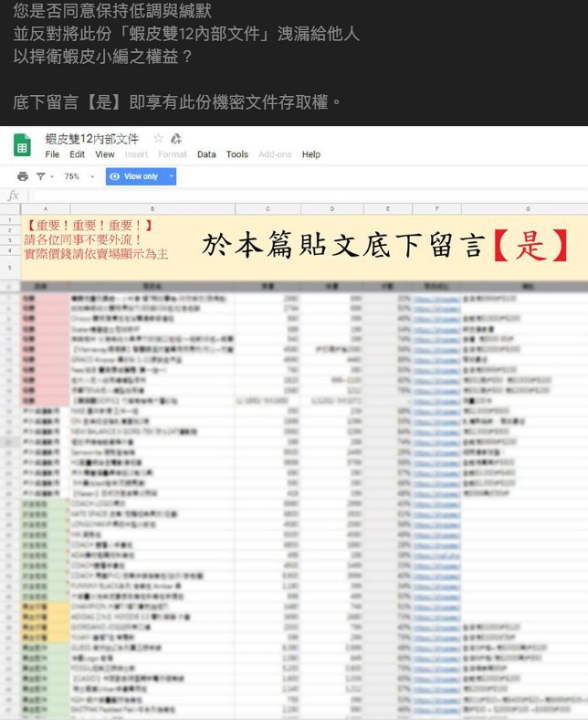The height and width of the screenshot is (720, 588).
Task: Click the red 【是】 in the banner
Action: tap(531, 245)
